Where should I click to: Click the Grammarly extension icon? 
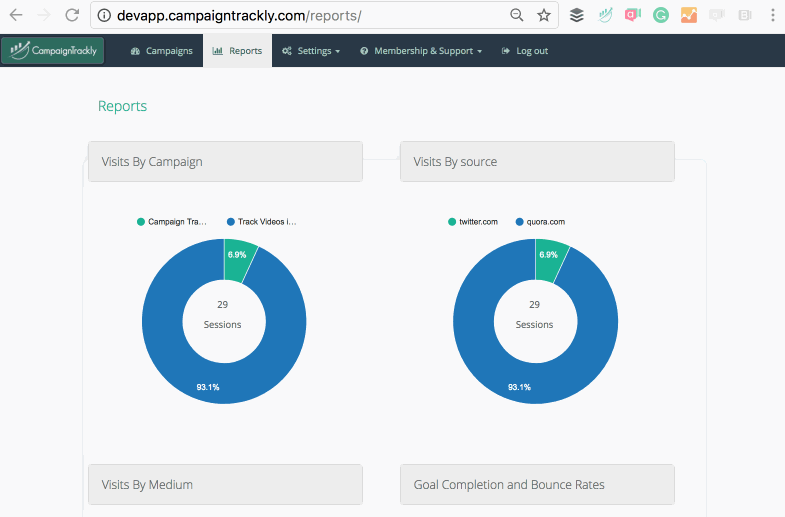click(661, 15)
